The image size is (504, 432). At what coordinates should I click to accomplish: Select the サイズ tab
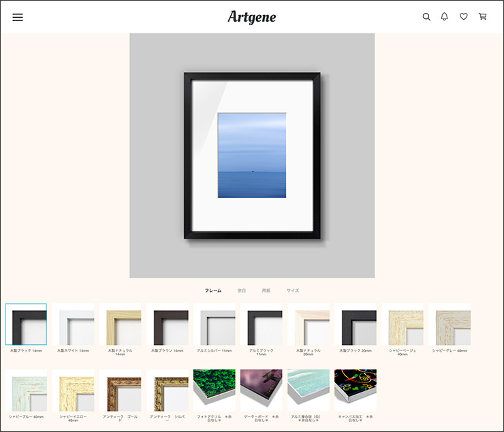click(293, 290)
